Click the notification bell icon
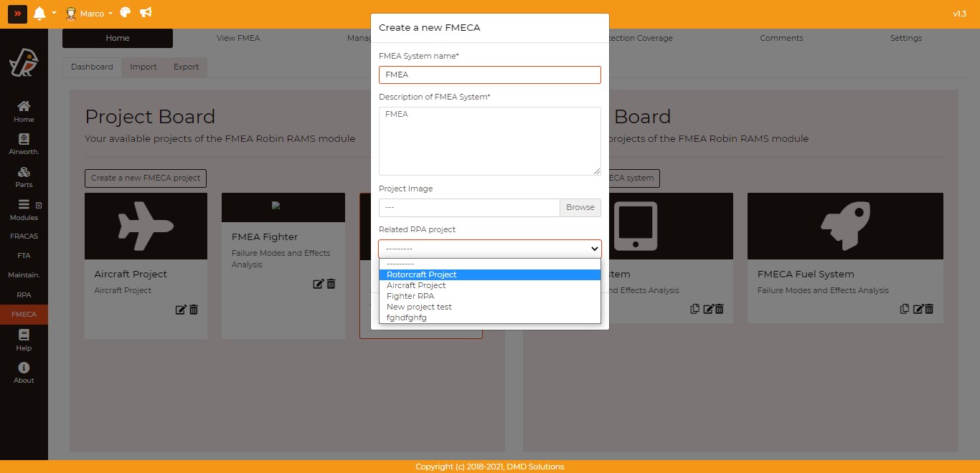This screenshot has width=980, height=473. pos(39,13)
